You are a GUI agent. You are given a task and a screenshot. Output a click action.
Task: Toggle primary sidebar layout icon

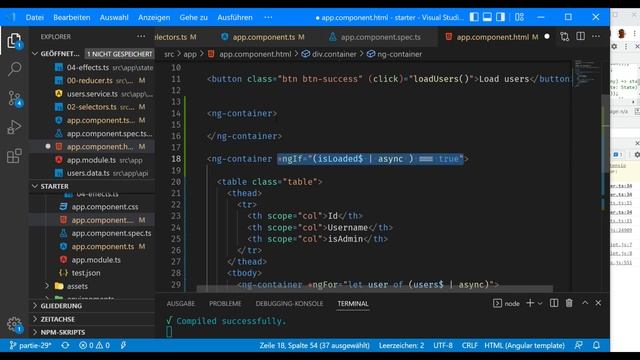(x=474, y=17)
